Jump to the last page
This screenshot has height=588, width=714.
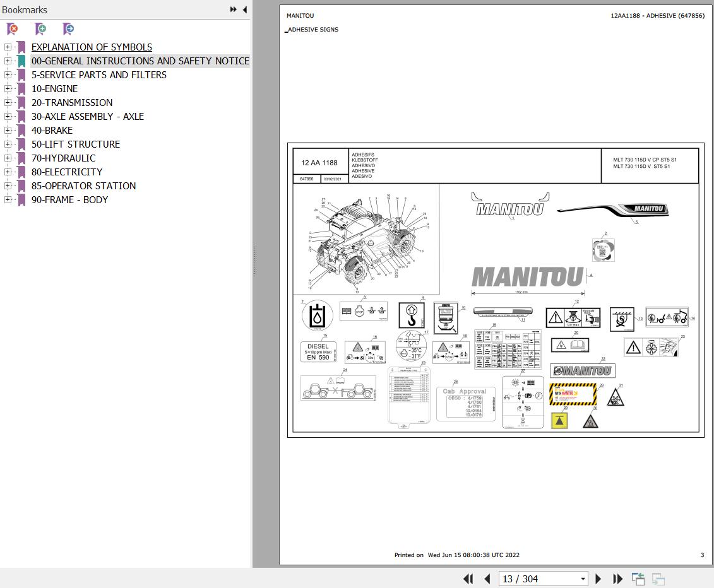[x=617, y=579]
